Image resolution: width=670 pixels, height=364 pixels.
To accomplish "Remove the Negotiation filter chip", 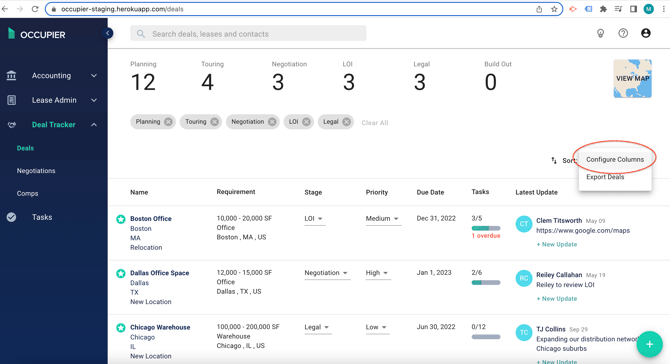I will [x=272, y=122].
